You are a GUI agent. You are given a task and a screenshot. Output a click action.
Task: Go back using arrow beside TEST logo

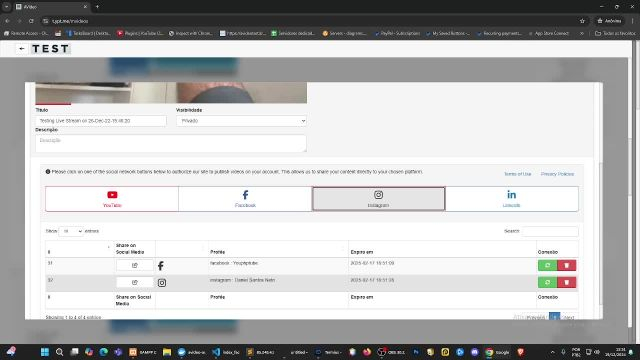tap(22, 49)
